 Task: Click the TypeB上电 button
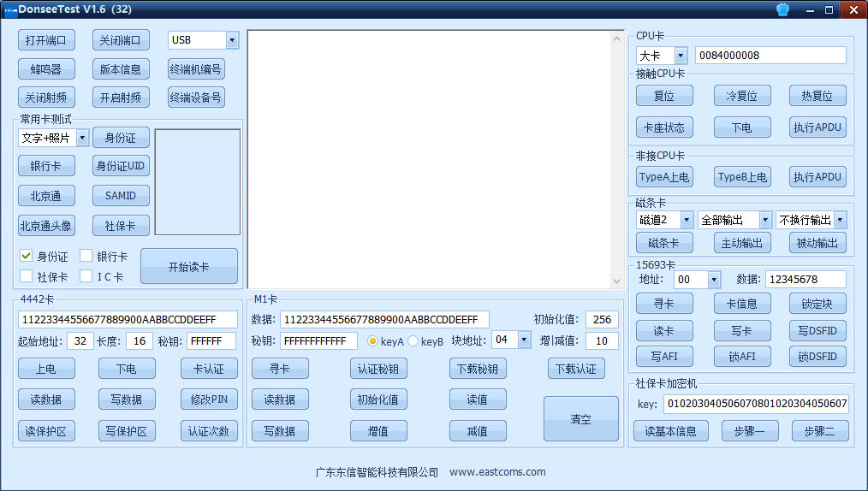pyautogui.click(x=742, y=177)
